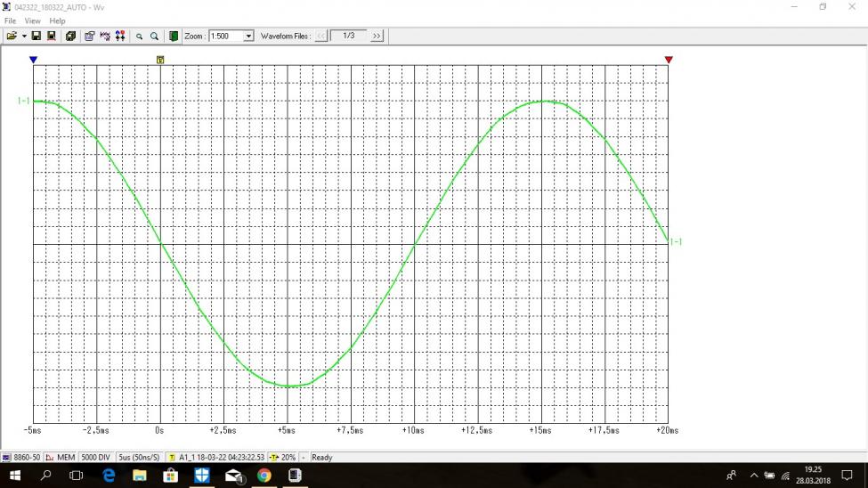
Task: Open the Help menu
Action: (57, 20)
